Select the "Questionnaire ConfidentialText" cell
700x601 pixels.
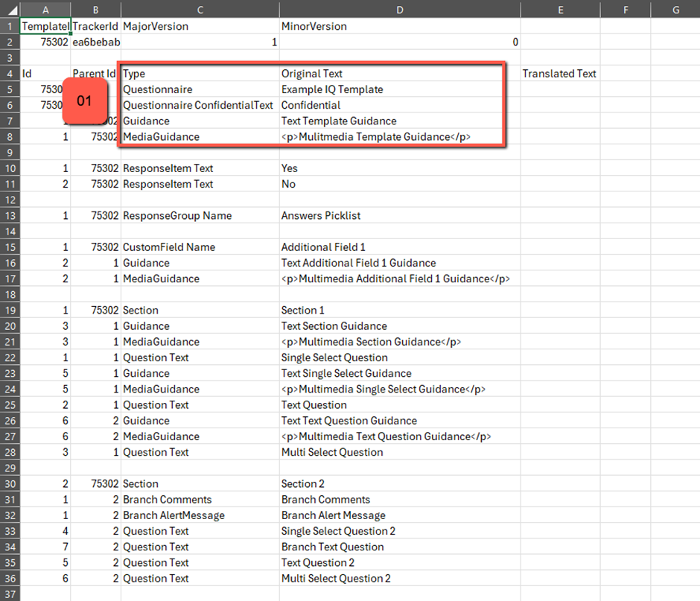coord(198,105)
